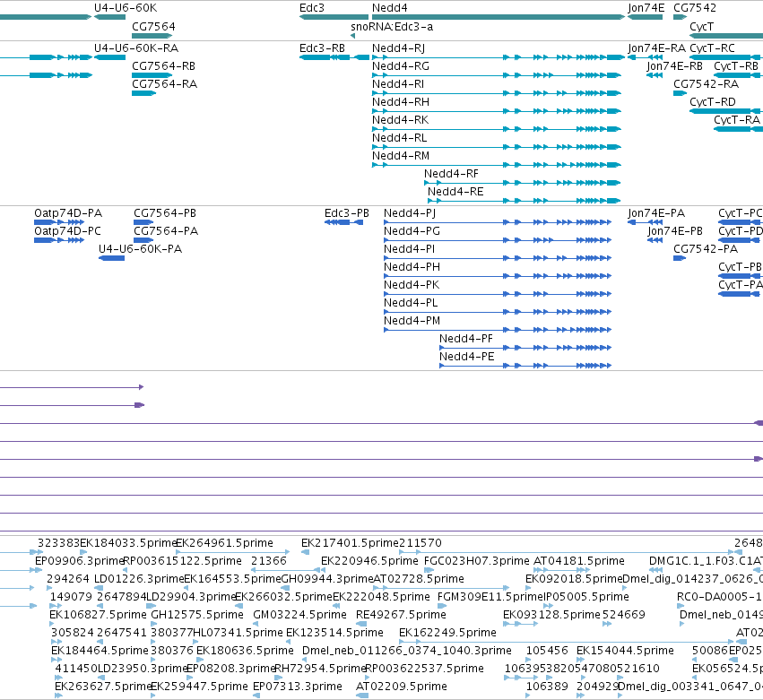
Task: Select protein Nedd4-PM label
Action: tap(412, 321)
